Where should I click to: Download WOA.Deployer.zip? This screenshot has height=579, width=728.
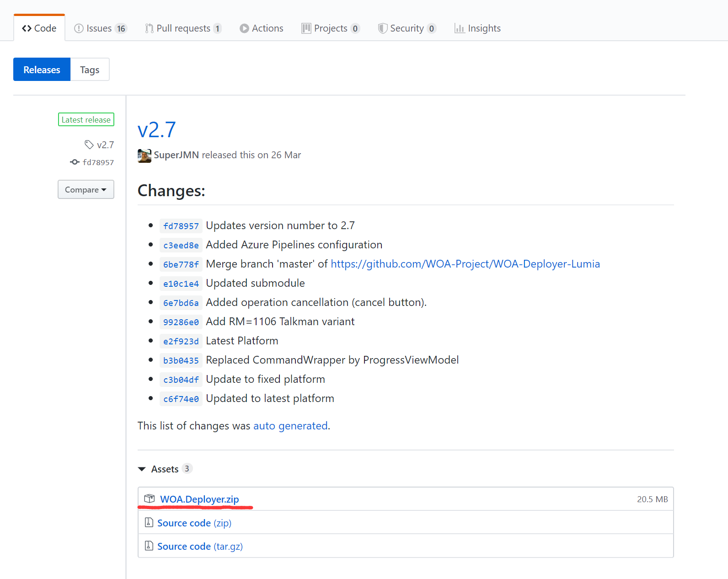click(199, 499)
